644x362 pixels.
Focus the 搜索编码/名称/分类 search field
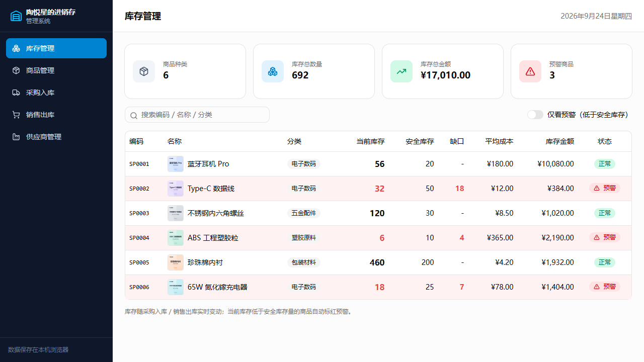[197, 115]
